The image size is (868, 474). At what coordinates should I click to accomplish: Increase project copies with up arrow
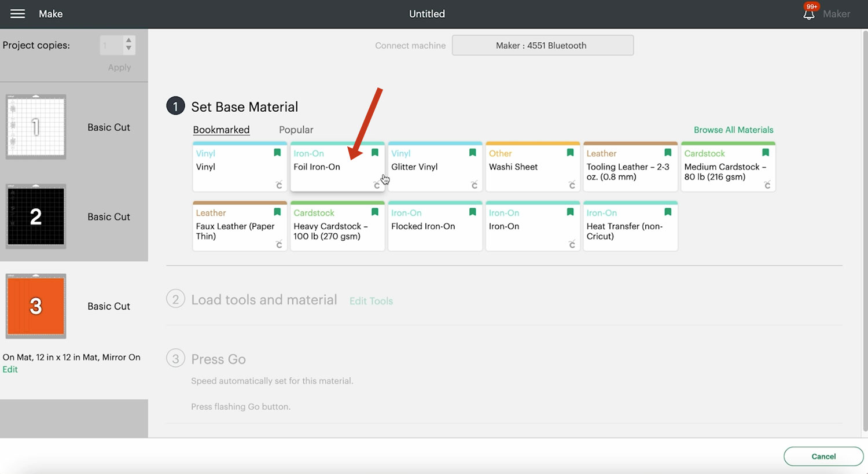[x=128, y=41]
